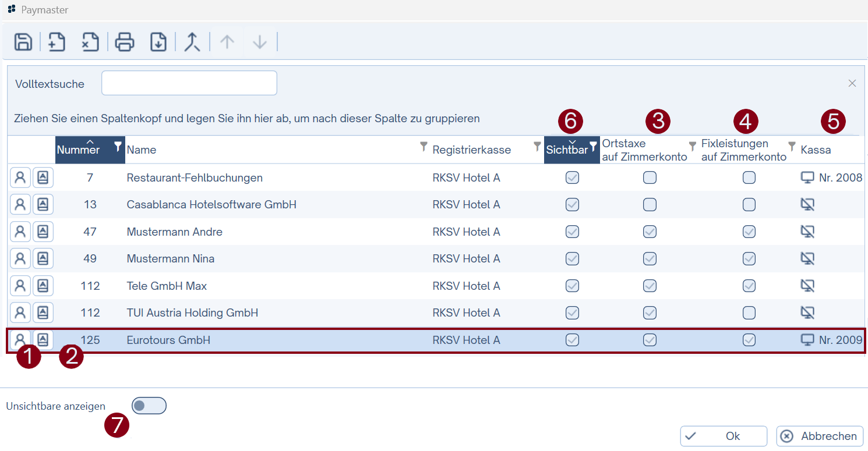The image size is (868, 451).
Task: Click the export download icon
Action: click(158, 42)
